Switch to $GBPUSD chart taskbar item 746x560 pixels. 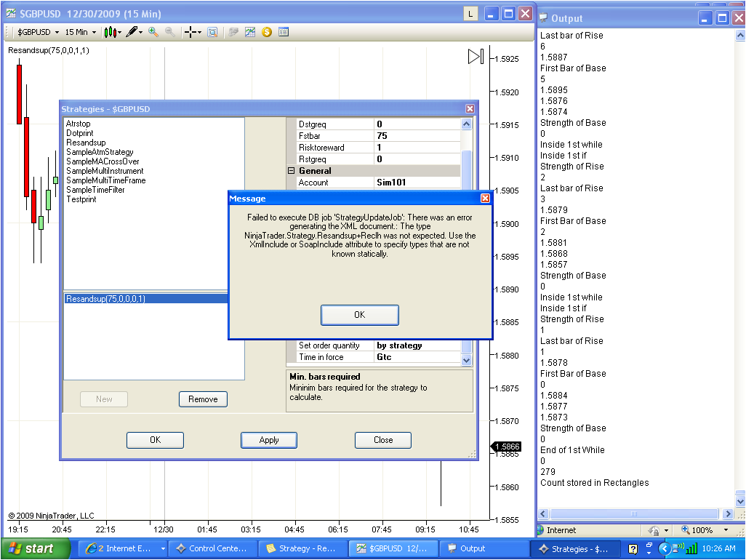[392, 548]
